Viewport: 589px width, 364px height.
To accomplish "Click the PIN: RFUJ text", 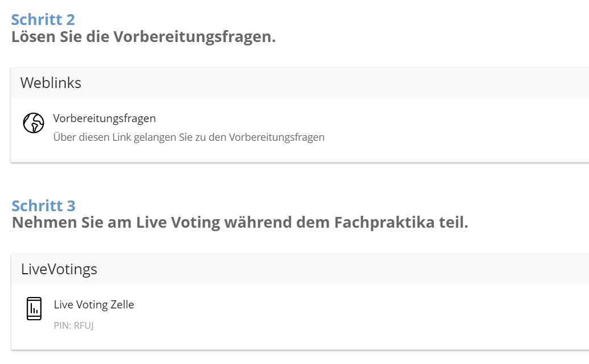I will click(x=73, y=326).
